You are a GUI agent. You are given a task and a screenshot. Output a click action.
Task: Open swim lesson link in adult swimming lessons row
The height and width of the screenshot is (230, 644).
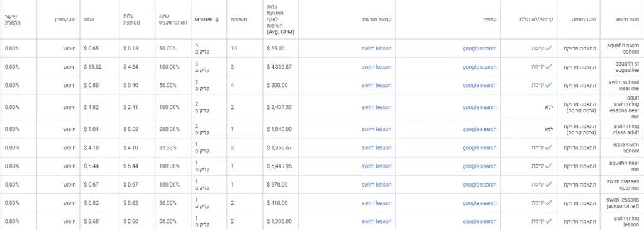click(x=377, y=107)
